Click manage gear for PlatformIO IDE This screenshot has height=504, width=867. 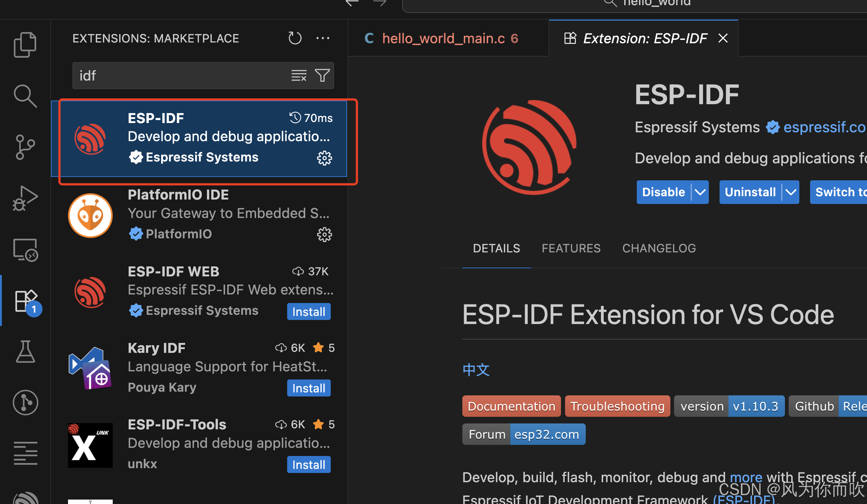[x=324, y=235]
